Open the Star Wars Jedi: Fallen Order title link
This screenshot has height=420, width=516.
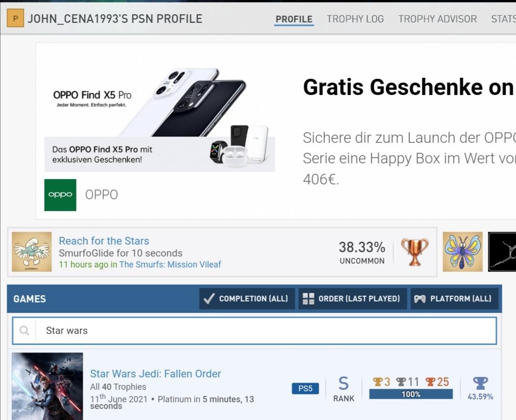click(155, 374)
